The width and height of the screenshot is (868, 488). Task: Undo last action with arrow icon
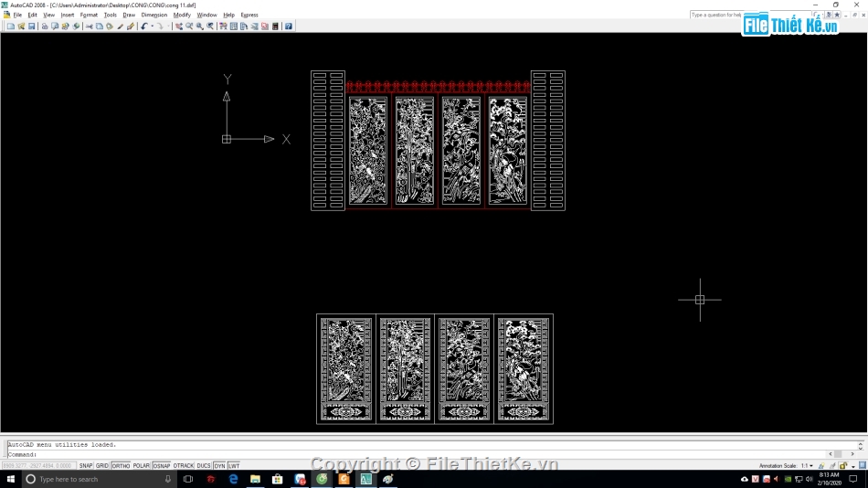tap(144, 26)
